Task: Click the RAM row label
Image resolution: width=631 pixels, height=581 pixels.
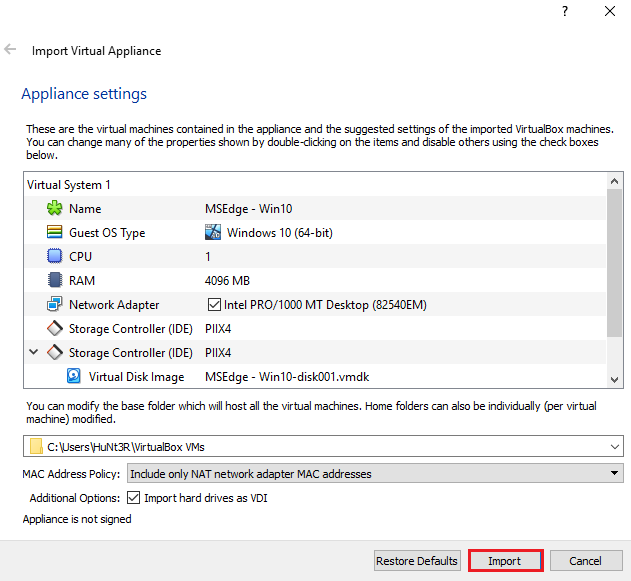Action: coord(82,280)
